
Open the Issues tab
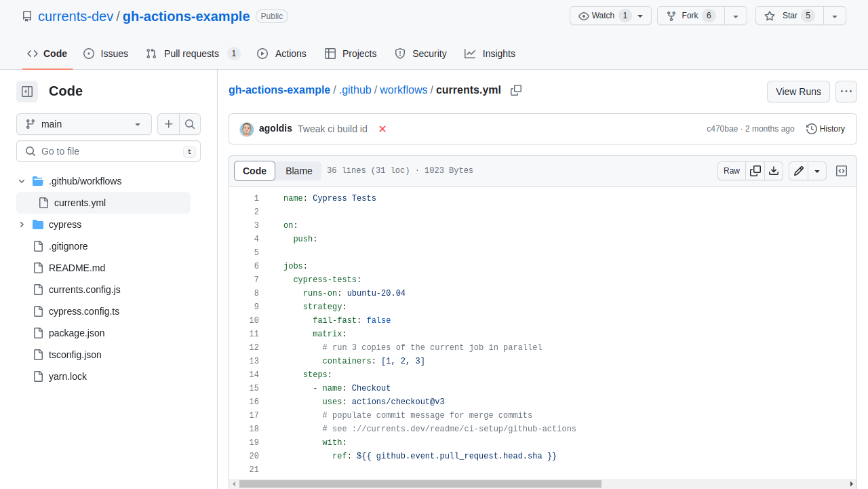106,54
